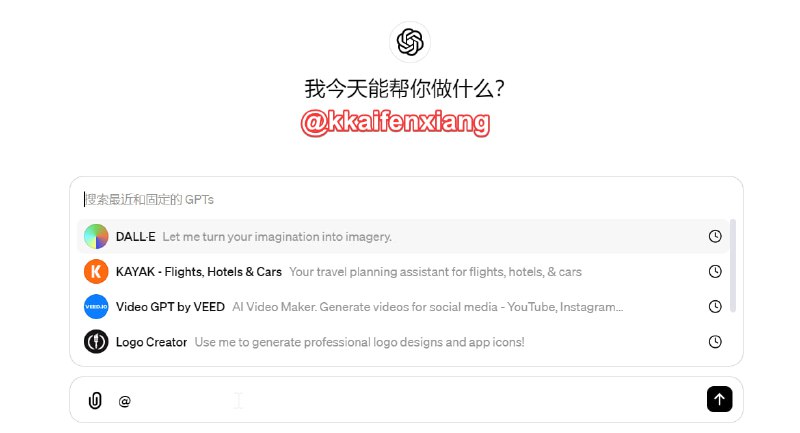Viewport: 800px width, 433px height.
Task: Click the message input box containing @
Action: tap(406, 400)
